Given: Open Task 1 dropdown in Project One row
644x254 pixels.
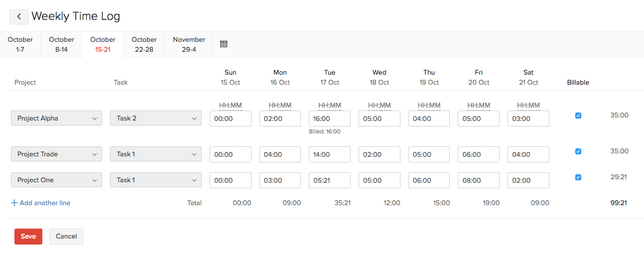Looking at the screenshot, I should [155, 180].
